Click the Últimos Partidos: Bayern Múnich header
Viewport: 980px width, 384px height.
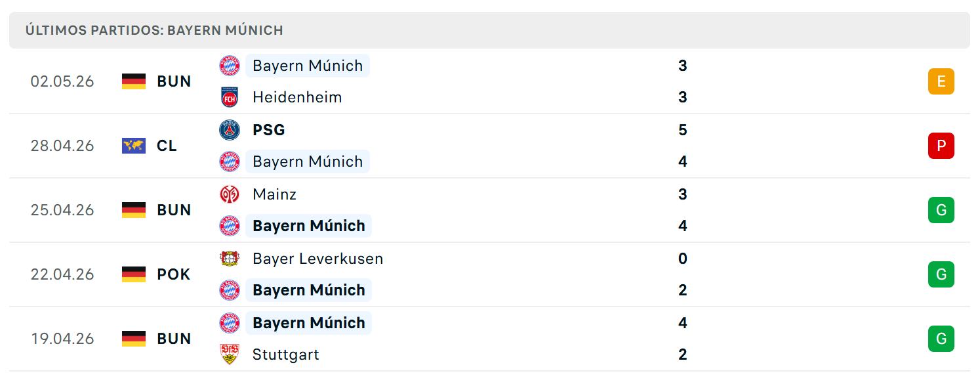click(154, 30)
